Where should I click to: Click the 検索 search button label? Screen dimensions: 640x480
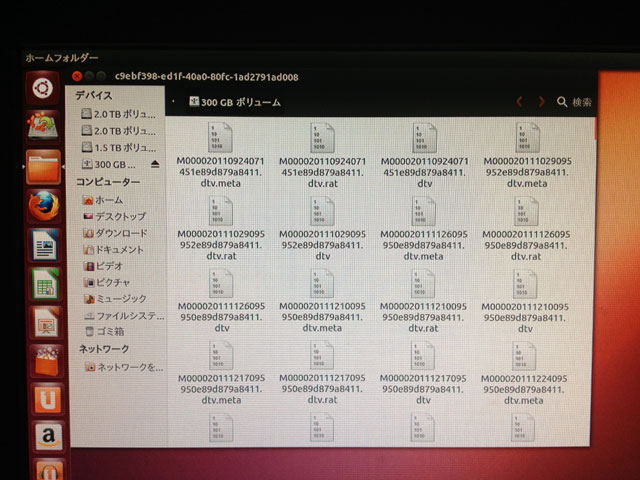point(582,102)
